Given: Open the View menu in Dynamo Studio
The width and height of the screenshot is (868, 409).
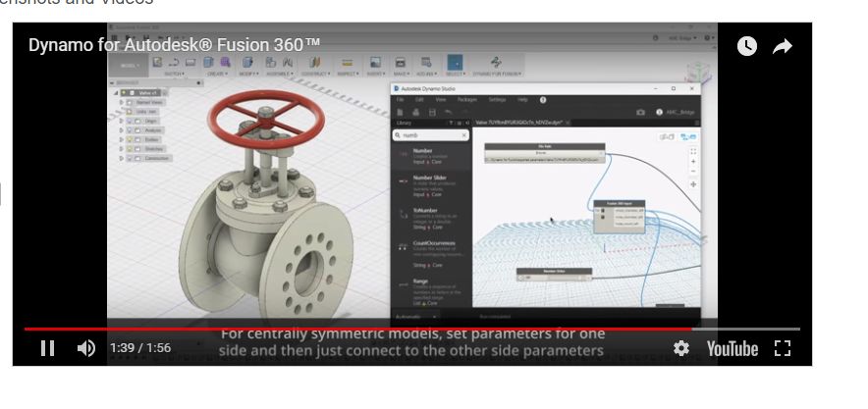Looking at the screenshot, I should [x=441, y=100].
